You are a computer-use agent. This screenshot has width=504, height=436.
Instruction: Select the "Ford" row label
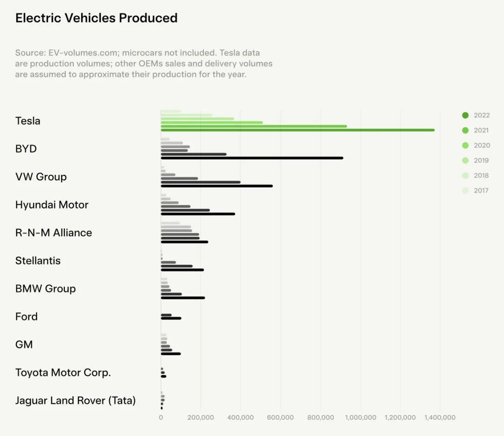pos(26,317)
